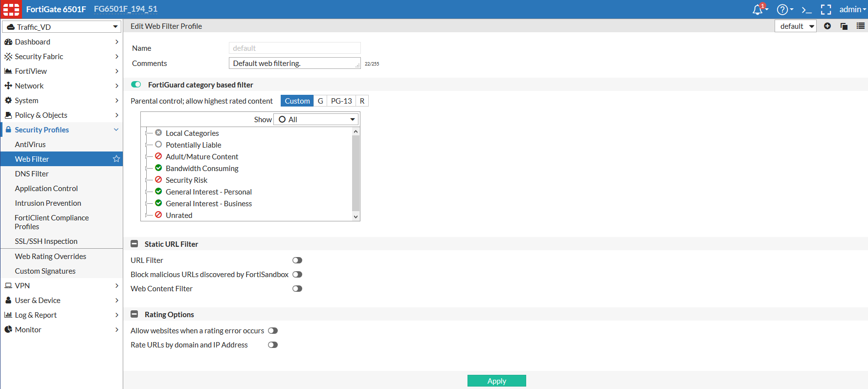
Task: Click the Comments text field
Action: tap(294, 63)
